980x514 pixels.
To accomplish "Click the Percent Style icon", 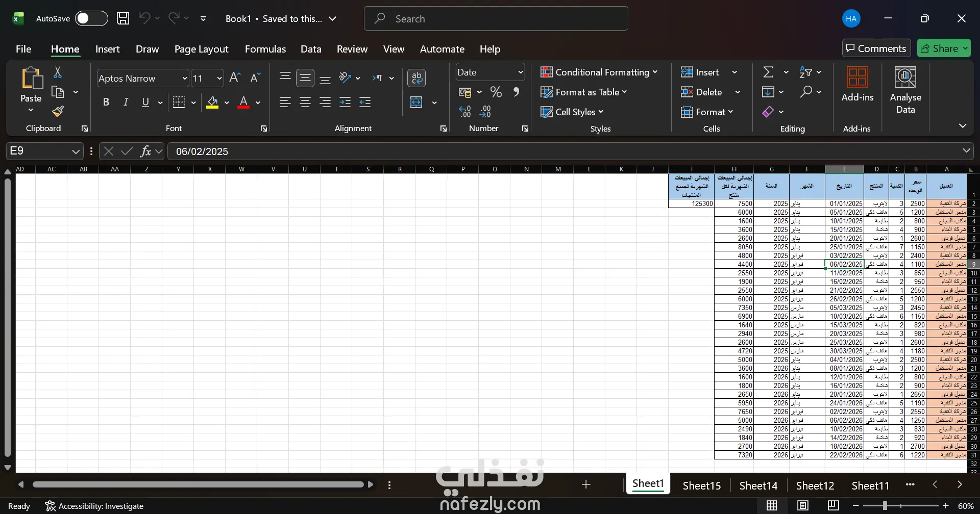I will coord(496,92).
